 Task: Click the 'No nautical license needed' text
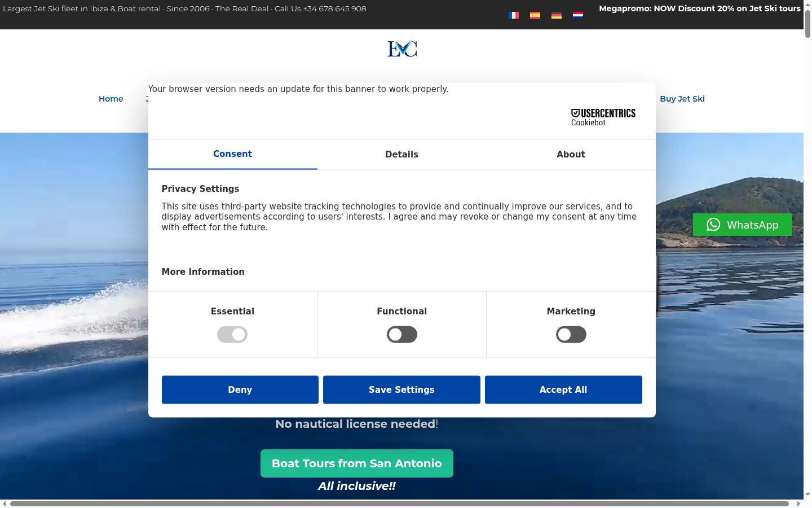click(x=355, y=424)
